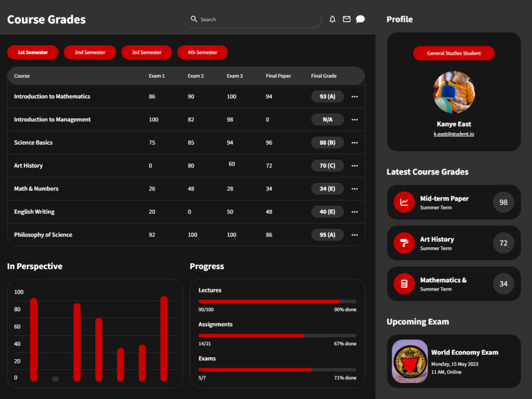Click 'Monday, 15 May 2023' exam date
The width and height of the screenshot is (532, 399).
455,364
